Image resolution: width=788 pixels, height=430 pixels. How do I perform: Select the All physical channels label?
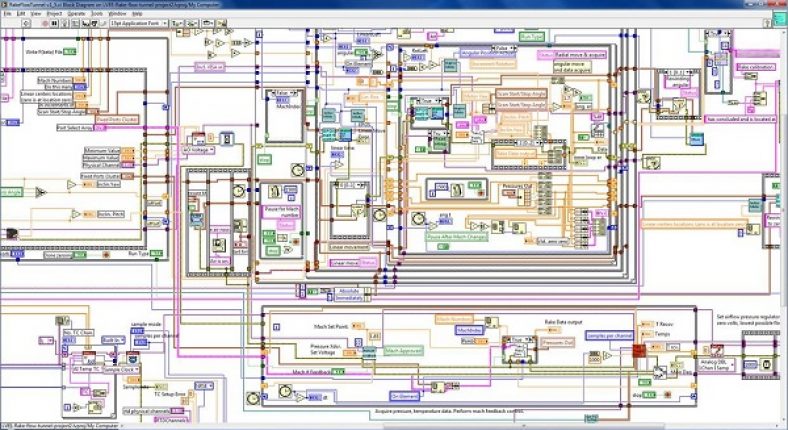pyautogui.click(x=147, y=411)
